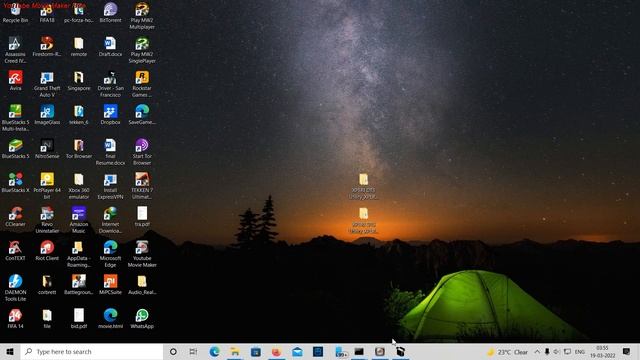Select the ImageGlass shortcut
Viewport: 640px width, 360px height.
(x=47, y=114)
